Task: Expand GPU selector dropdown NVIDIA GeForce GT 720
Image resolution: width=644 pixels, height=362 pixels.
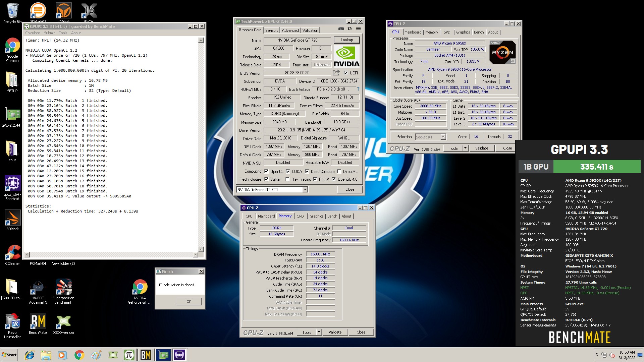Action: [305, 190]
